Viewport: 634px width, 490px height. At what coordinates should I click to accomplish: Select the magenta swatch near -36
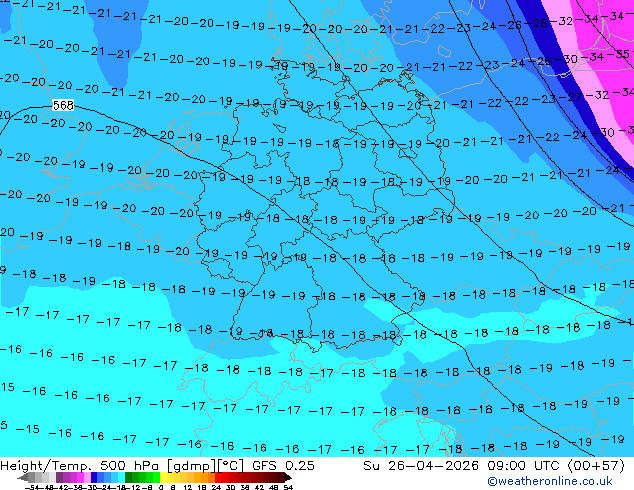80,477
